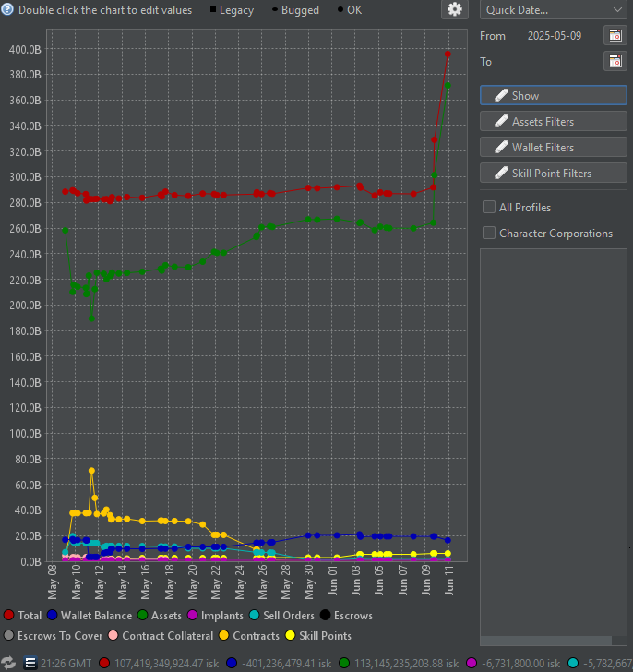Click the magenta Implants icon in status bar
The image size is (633, 672).
tap(472, 663)
